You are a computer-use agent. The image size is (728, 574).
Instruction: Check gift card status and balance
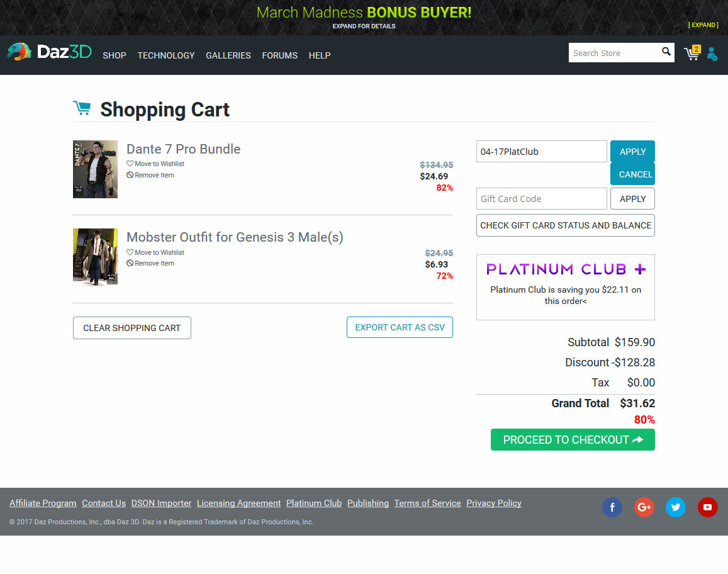pos(566,225)
